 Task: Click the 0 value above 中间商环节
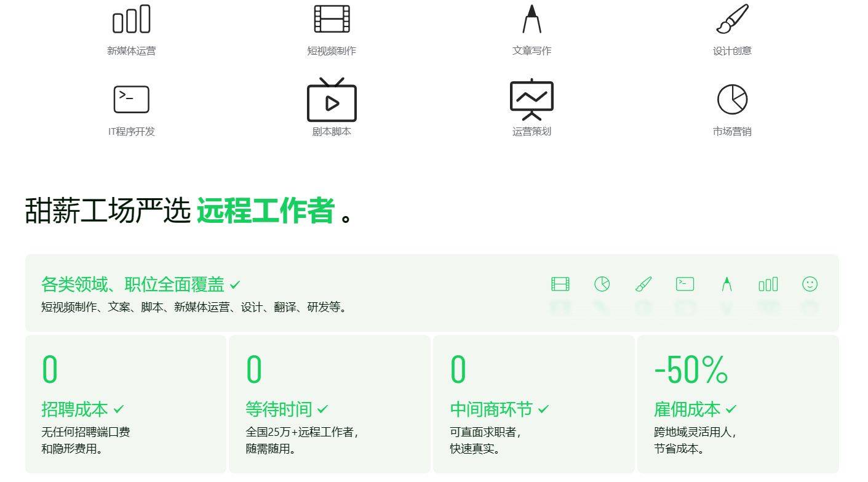click(x=458, y=369)
